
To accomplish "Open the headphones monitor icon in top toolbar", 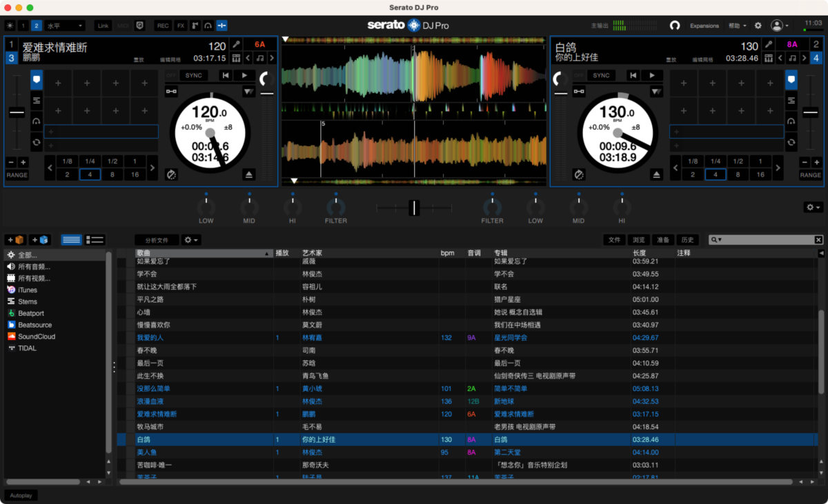I will tap(208, 26).
